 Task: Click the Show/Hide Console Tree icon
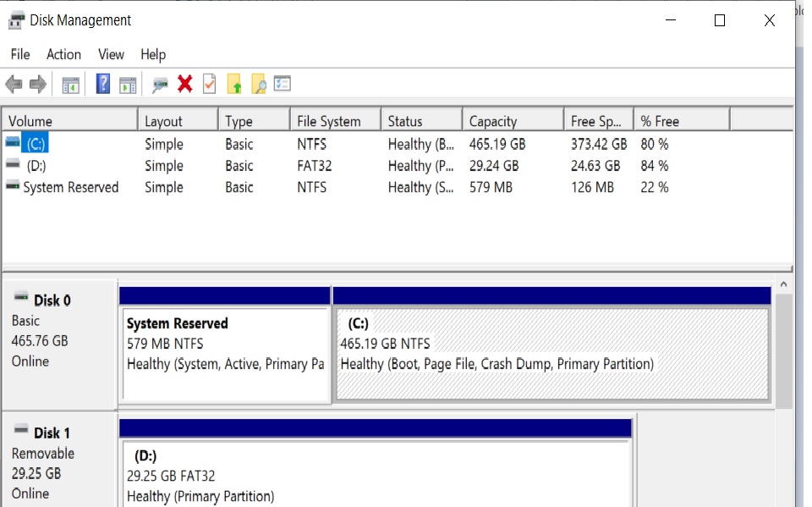tap(71, 84)
